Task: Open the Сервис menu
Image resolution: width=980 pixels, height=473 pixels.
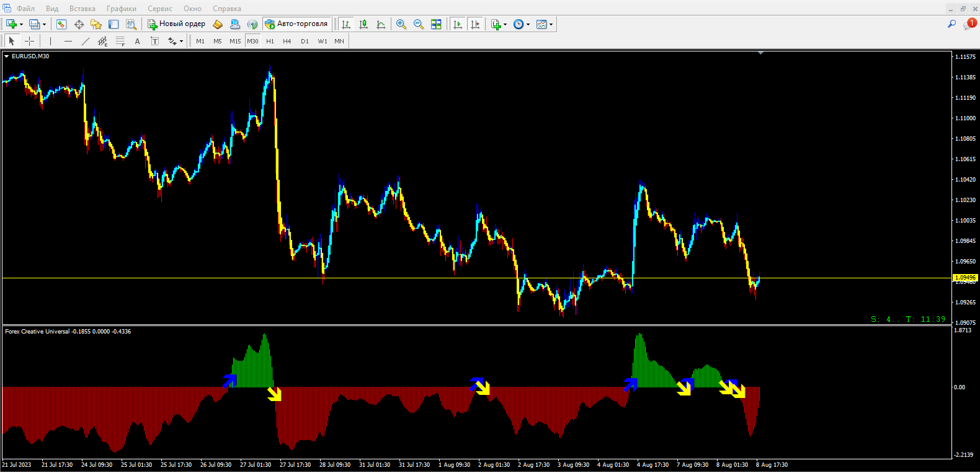Action: [160, 9]
